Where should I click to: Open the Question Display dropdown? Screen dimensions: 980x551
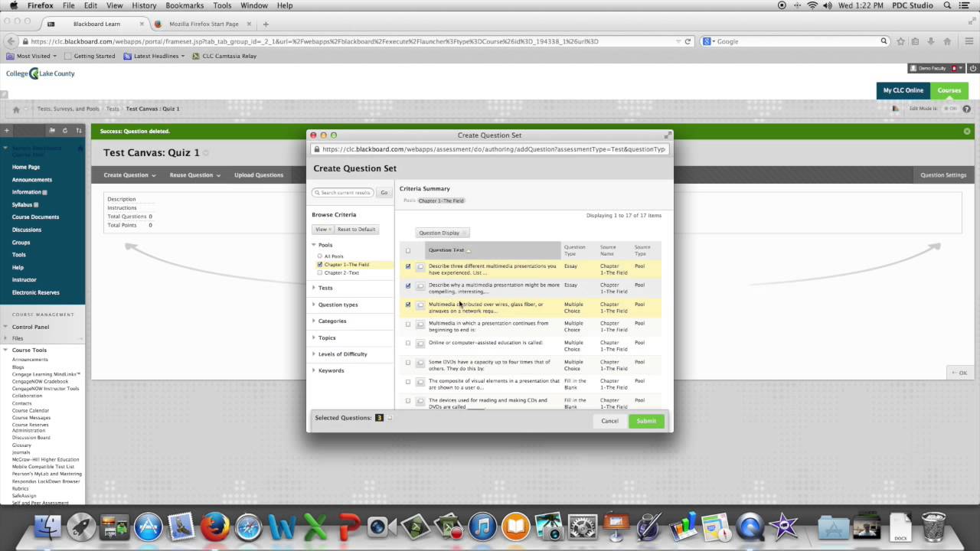(442, 233)
